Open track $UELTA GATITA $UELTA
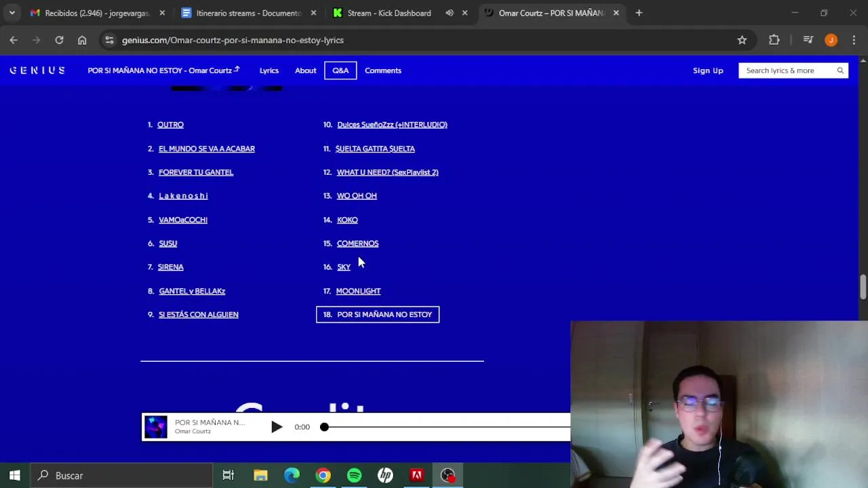This screenshot has height=488, width=868. pos(375,148)
